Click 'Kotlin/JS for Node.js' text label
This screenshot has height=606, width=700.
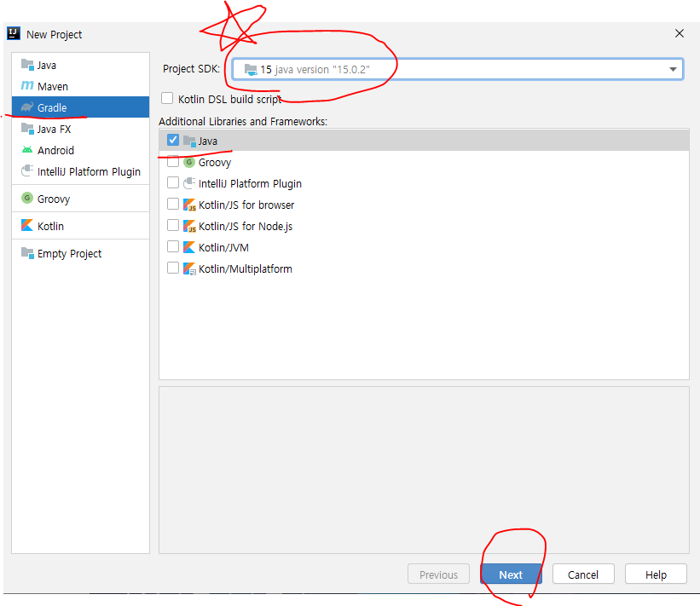(x=246, y=226)
